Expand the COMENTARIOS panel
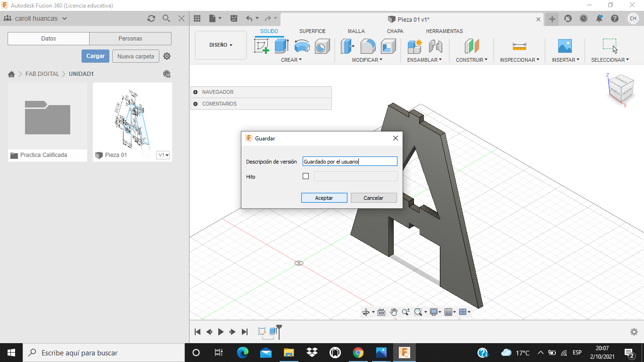 [195, 104]
